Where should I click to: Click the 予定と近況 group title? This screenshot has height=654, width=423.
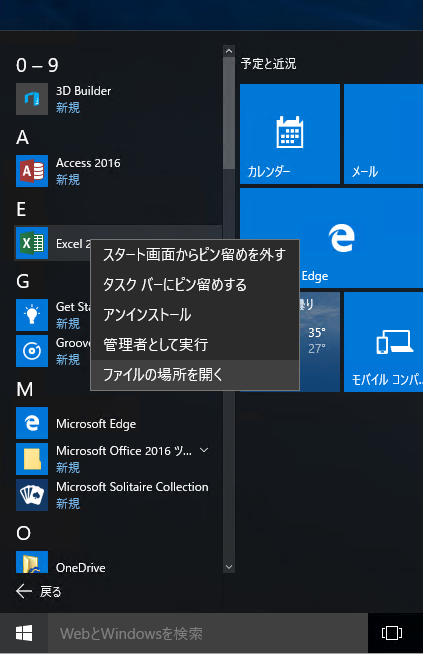pyautogui.click(x=268, y=64)
